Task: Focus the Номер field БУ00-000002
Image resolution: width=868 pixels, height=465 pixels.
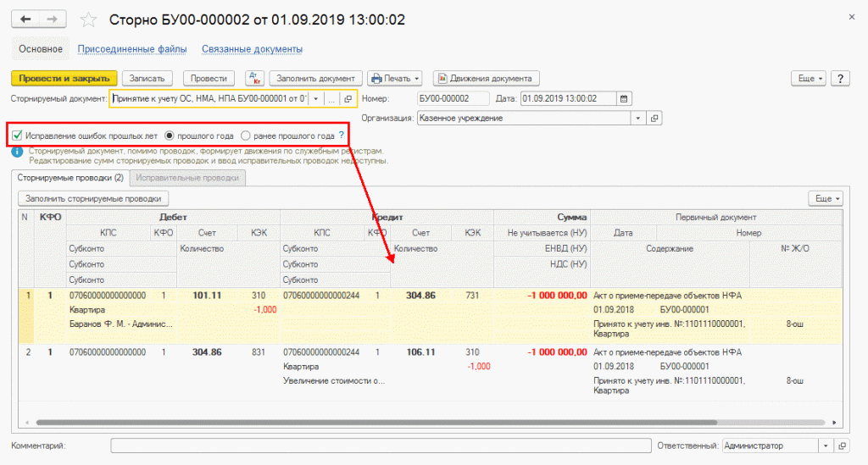Action: point(453,99)
